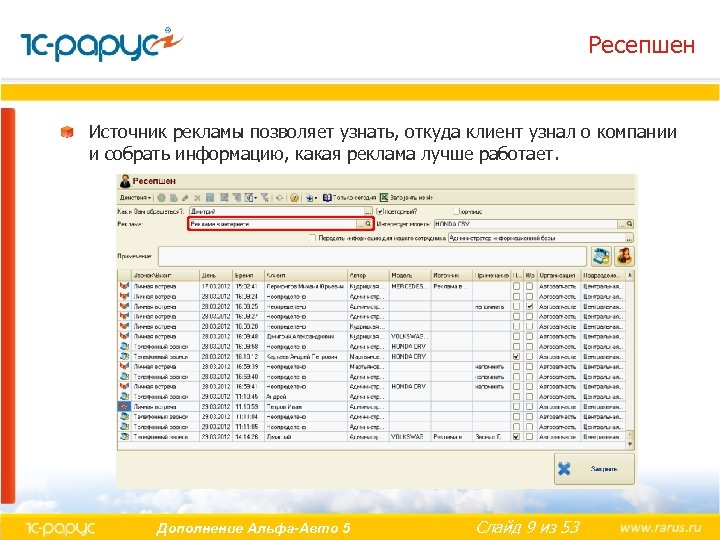Select the VOLKSWAG cell in 14:14:26 row
Image resolution: width=720 pixels, height=540 pixels.
tap(410, 437)
